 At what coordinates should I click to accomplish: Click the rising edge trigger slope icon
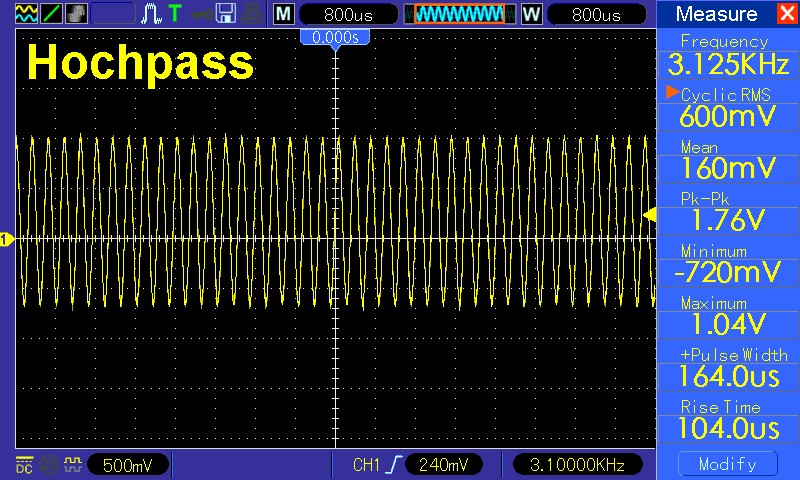tap(394, 464)
